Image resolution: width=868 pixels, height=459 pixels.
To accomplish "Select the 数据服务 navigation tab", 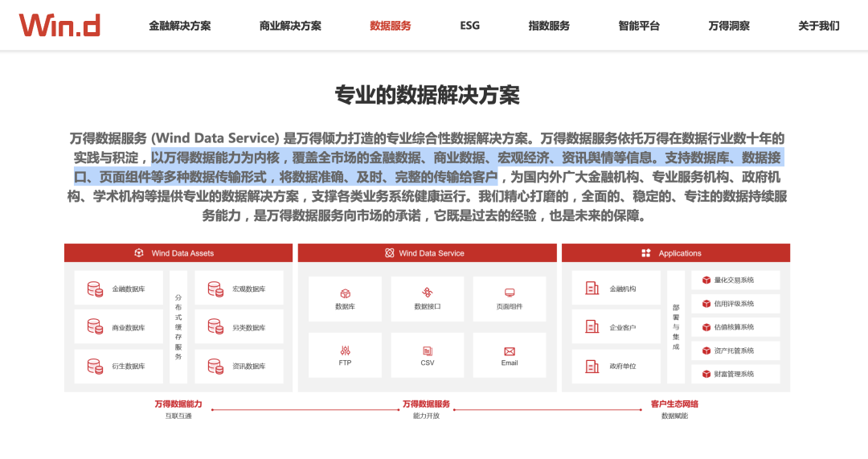I will [x=391, y=26].
